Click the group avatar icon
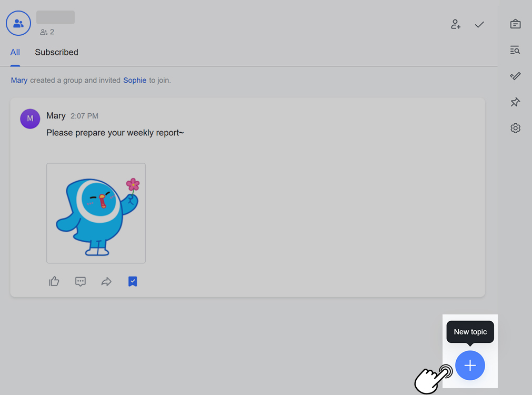532x395 pixels. (x=18, y=23)
